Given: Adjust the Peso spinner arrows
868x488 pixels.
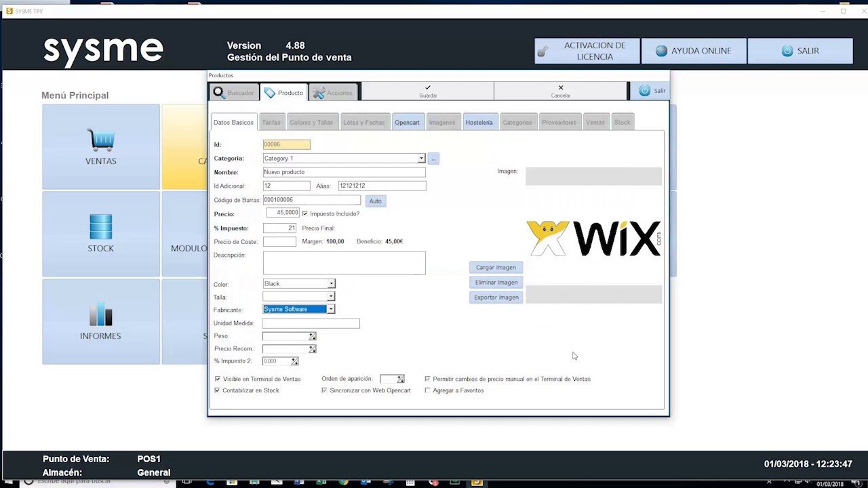Looking at the screenshot, I should coord(313,336).
